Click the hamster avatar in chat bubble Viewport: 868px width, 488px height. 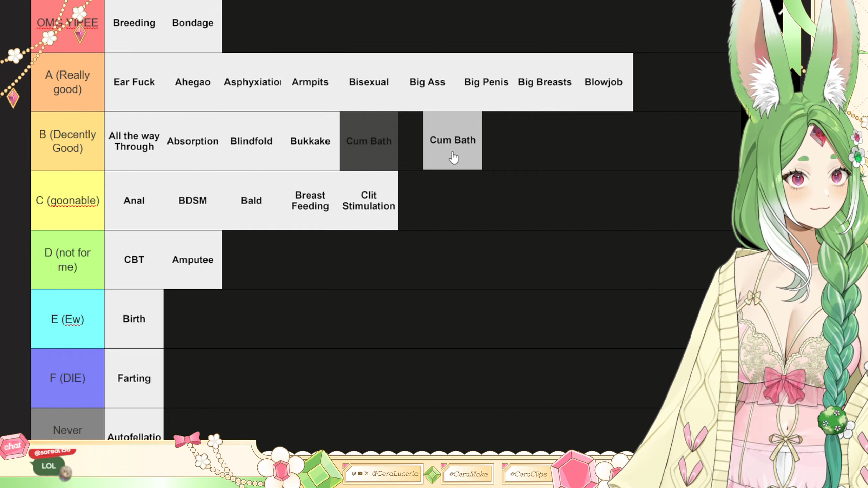point(65,473)
